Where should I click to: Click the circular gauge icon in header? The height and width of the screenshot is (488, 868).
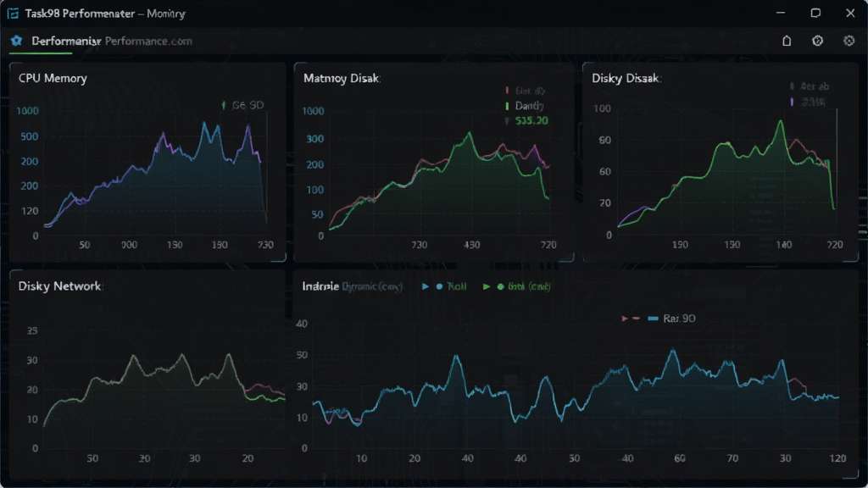click(818, 41)
